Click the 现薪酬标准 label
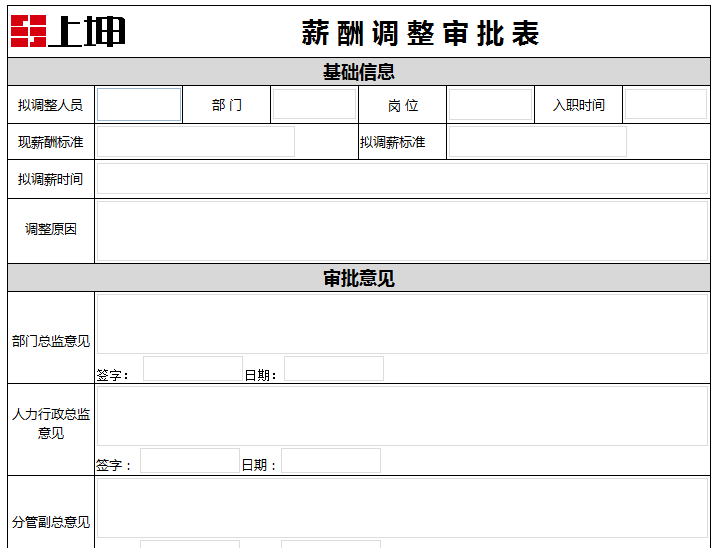Image resolution: width=718 pixels, height=548 pixels. click(50, 142)
